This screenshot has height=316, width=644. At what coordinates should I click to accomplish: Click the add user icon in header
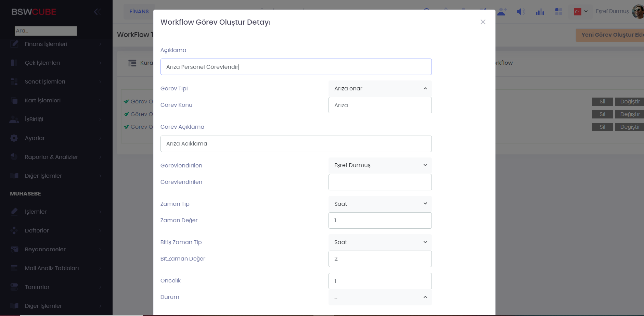[x=502, y=12]
